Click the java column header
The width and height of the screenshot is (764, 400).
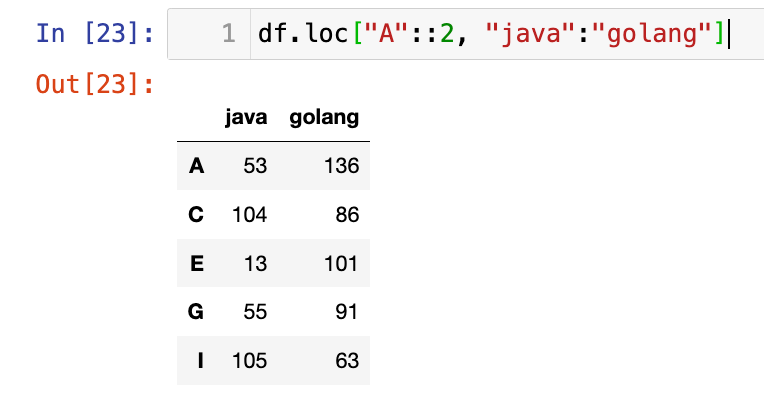pyautogui.click(x=246, y=118)
